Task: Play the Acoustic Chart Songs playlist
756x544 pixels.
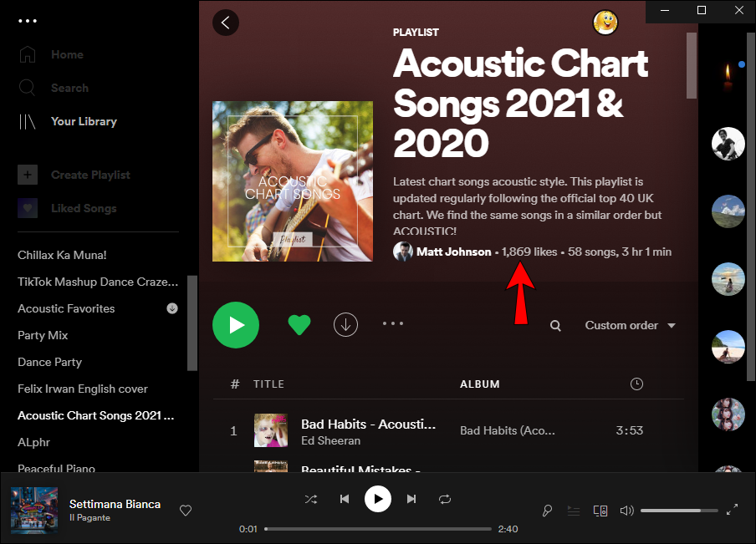Action: (236, 325)
